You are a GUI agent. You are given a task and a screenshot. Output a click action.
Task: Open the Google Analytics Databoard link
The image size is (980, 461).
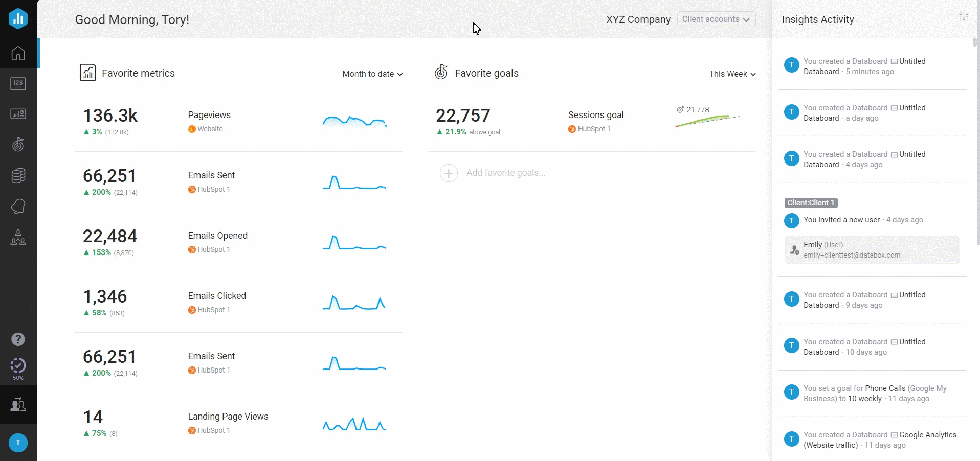click(927, 435)
